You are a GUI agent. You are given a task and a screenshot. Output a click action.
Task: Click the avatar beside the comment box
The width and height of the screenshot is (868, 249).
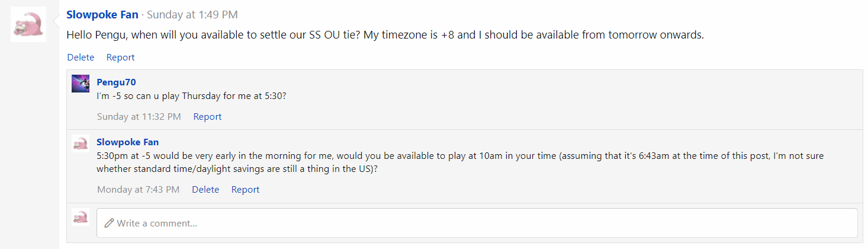tap(81, 217)
